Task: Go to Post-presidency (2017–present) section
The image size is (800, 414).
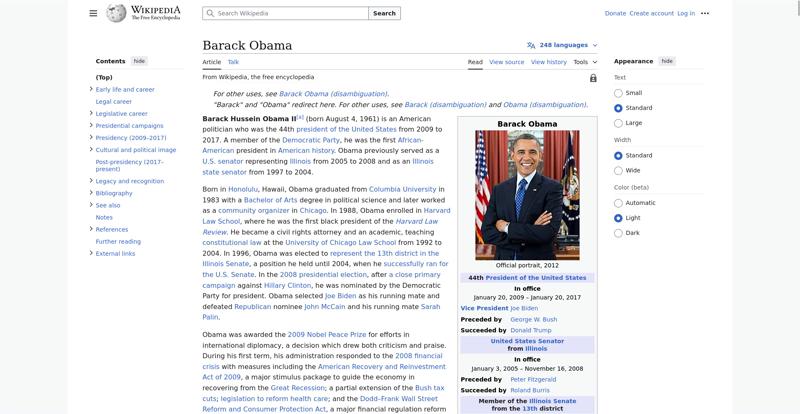Action: point(130,165)
